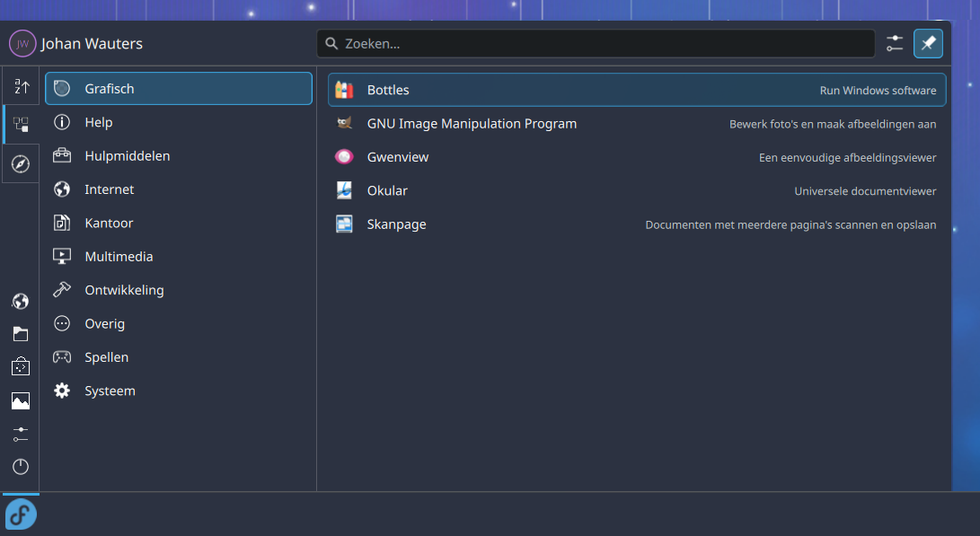The width and height of the screenshot is (980, 536).
Task: Toggle the pin to keep launcher open
Action: pos(928,43)
